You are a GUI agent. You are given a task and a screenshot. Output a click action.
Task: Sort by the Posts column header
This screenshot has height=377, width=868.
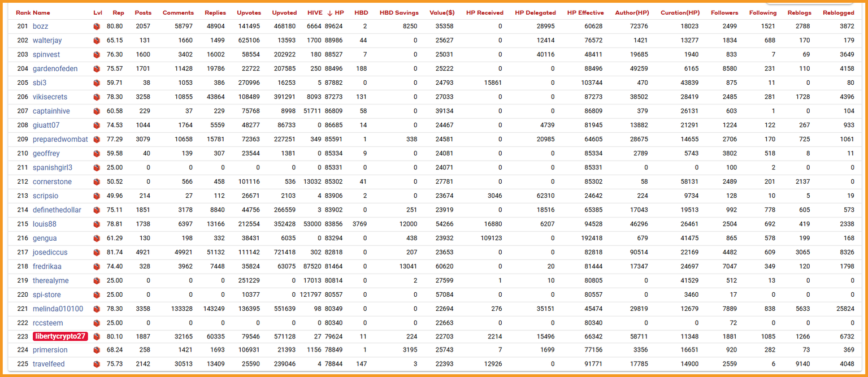coord(143,12)
